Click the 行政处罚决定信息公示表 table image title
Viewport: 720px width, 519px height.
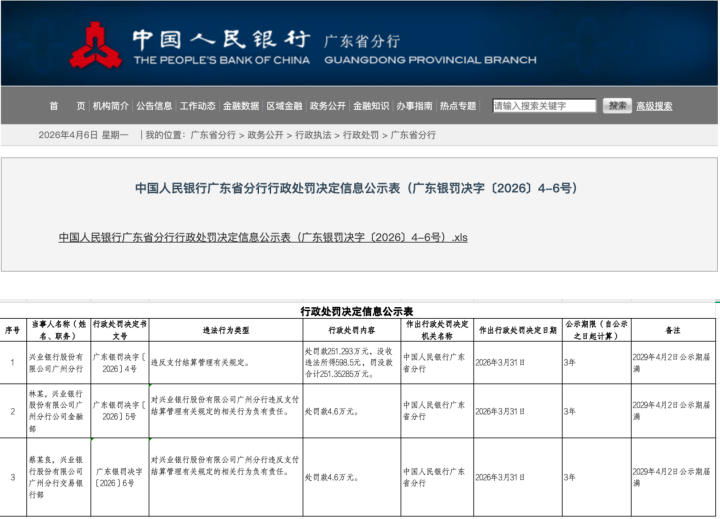click(x=357, y=311)
